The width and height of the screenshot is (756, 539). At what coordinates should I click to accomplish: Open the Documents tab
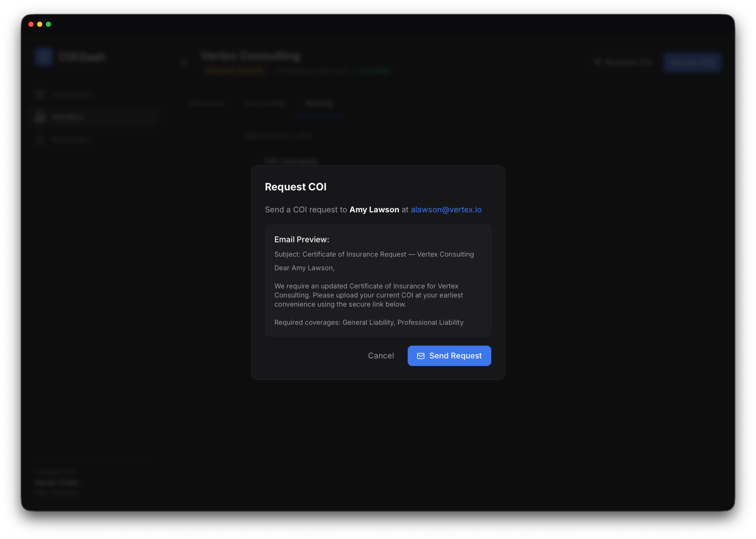tap(264, 103)
